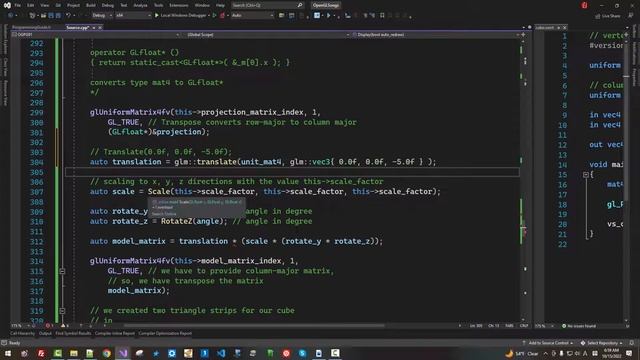
Task: Collapse the code block at line 315
Action: [x=62, y=271]
